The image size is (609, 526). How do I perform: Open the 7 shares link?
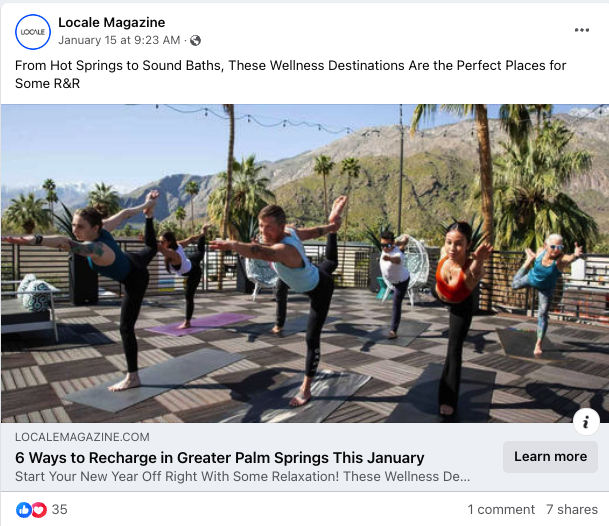click(x=572, y=510)
